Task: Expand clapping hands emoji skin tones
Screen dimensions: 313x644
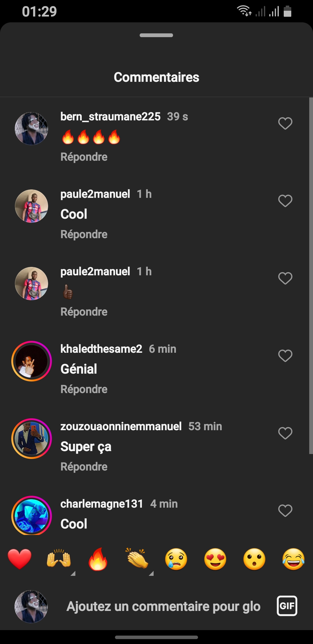Action: (x=151, y=573)
